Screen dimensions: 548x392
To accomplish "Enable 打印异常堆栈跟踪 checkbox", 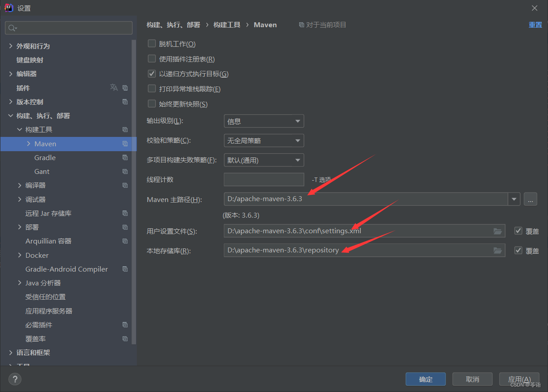I will [152, 89].
